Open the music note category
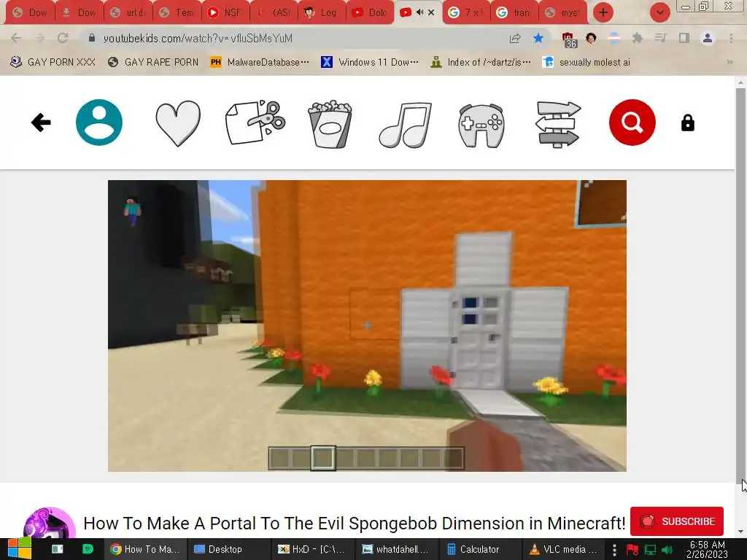This screenshot has width=747, height=560. 406,124
